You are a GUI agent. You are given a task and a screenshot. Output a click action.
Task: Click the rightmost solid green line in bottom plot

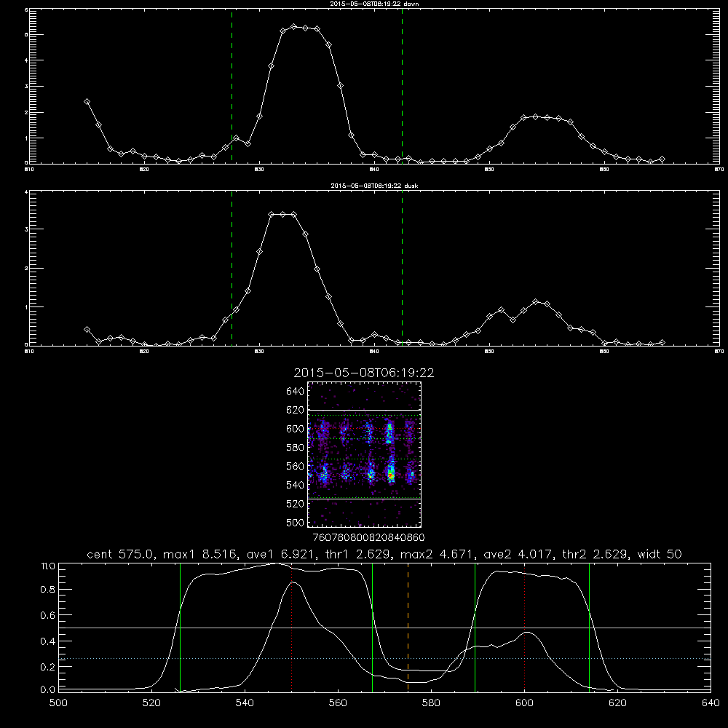pos(589,627)
